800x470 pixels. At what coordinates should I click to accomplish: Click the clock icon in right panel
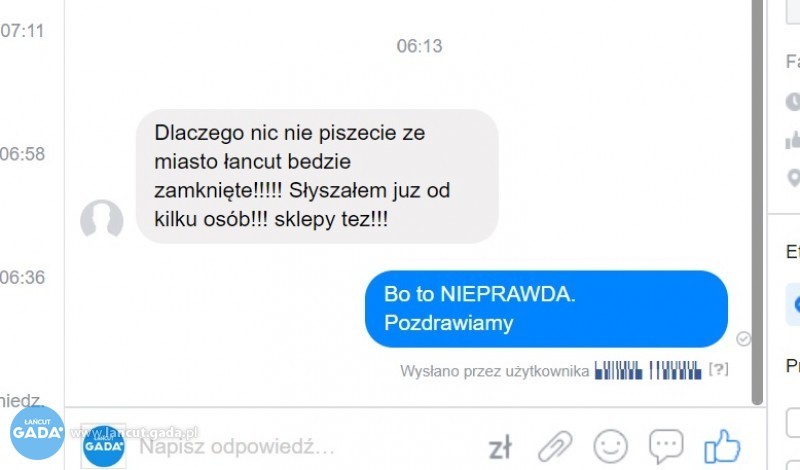click(x=793, y=102)
